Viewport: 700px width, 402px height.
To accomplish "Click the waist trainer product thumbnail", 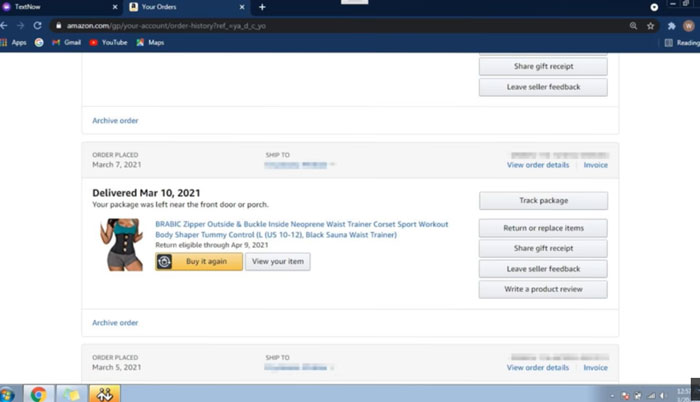I will pyautogui.click(x=121, y=245).
